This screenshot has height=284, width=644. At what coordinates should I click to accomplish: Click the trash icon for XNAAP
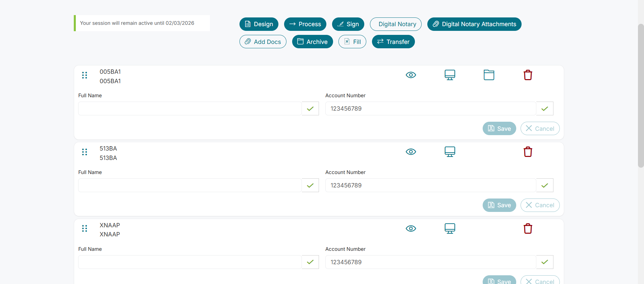528,229
